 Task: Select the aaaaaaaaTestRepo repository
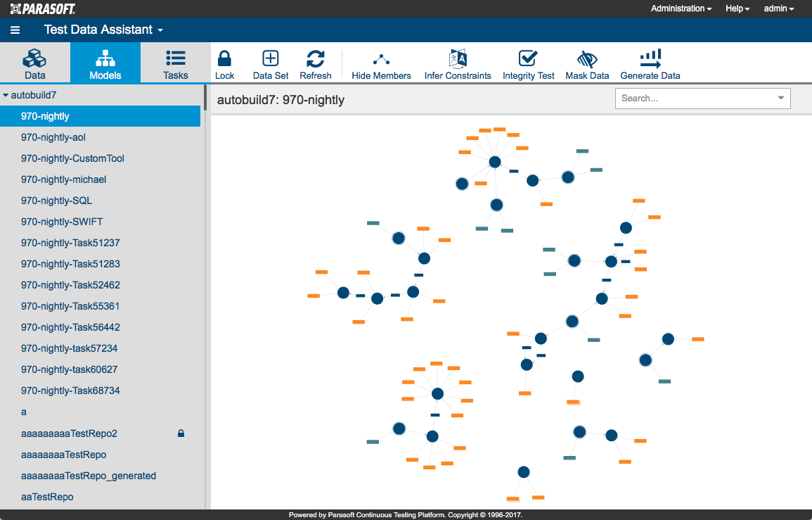[x=100, y=455]
